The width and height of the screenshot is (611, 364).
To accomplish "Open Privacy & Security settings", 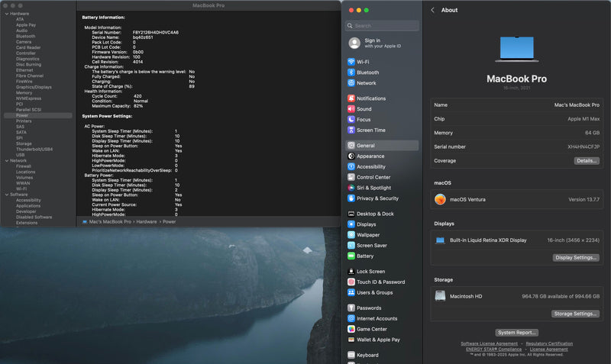I will pyautogui.click(x=377, y=198).
